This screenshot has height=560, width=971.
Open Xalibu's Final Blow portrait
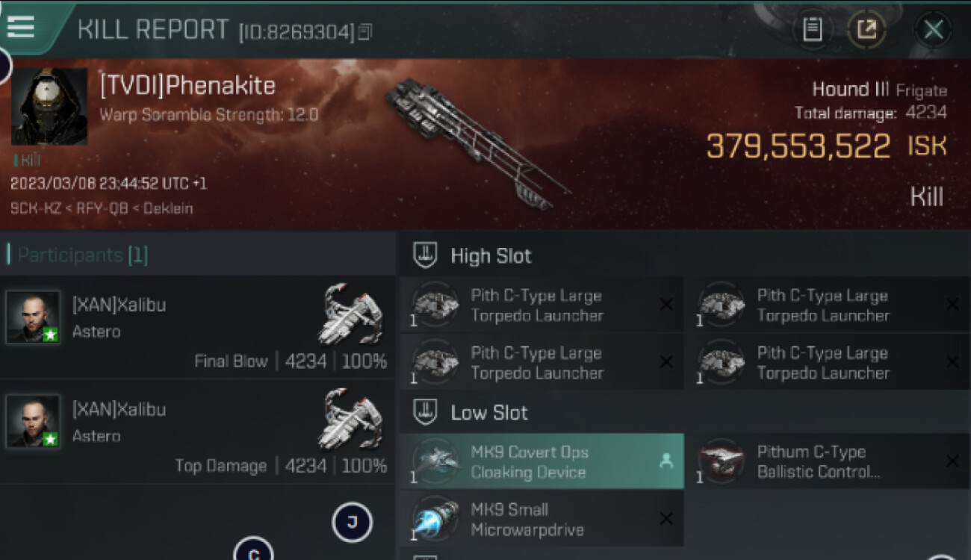tap(33, 317)
